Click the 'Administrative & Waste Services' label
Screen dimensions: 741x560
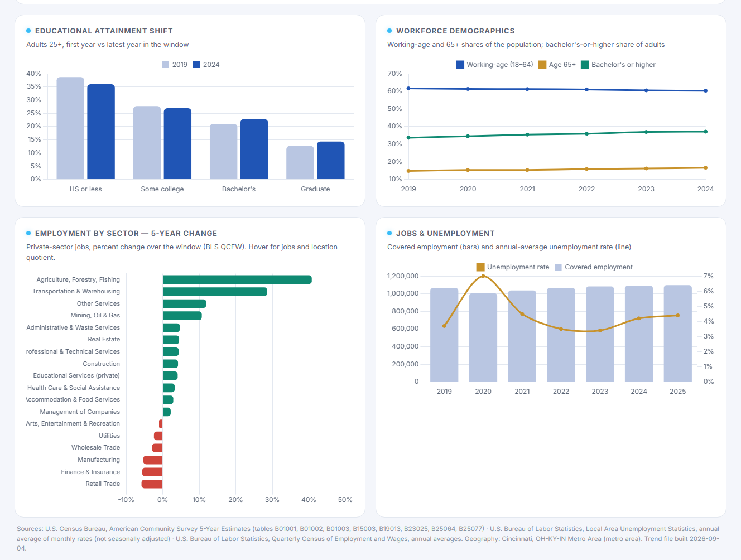tap(73, 327)
